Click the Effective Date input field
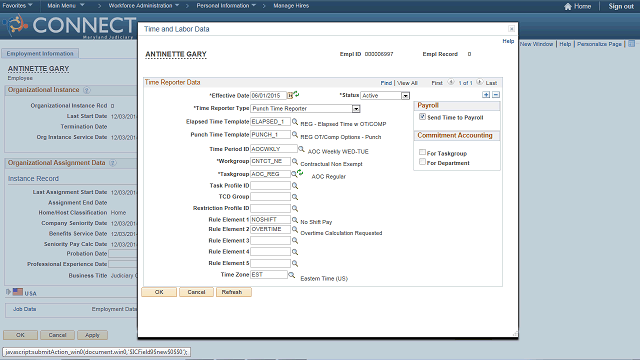This screenshot has height=360, width=640. [268, 96]
